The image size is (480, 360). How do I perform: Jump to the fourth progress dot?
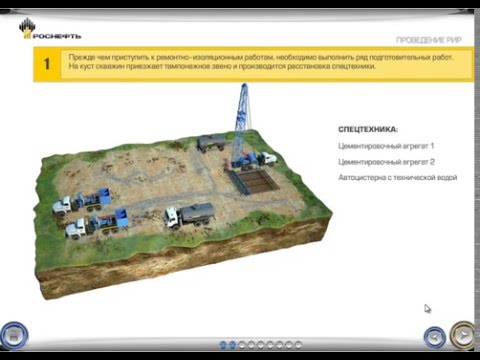coord(251,345)
